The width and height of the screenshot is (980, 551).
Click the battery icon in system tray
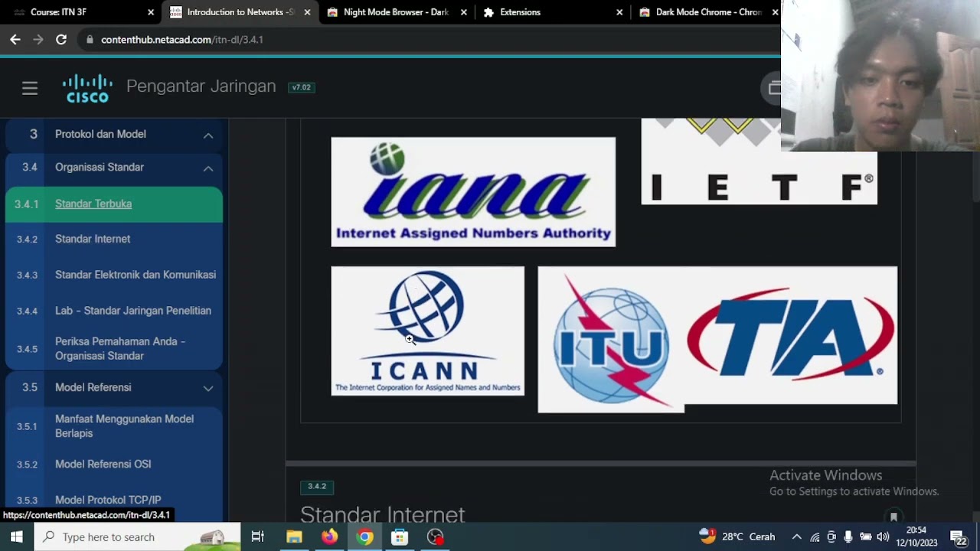pyautogui.click(x=865, y=537)
